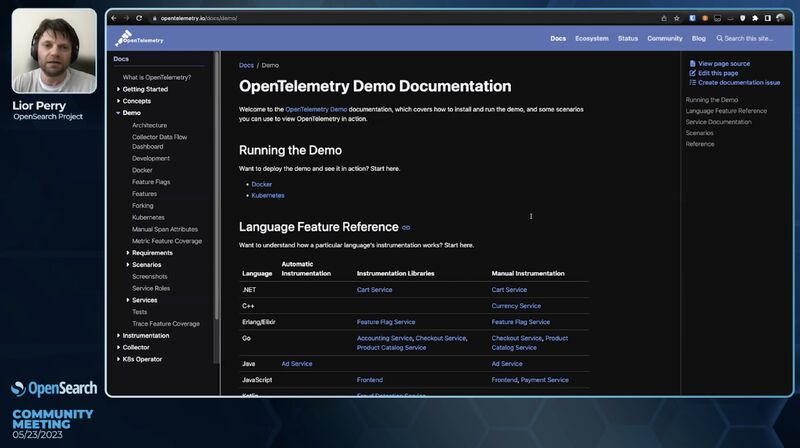The image size is (800, 448).
Task: Open the Docs nav menu item
Action: (558, 38)
